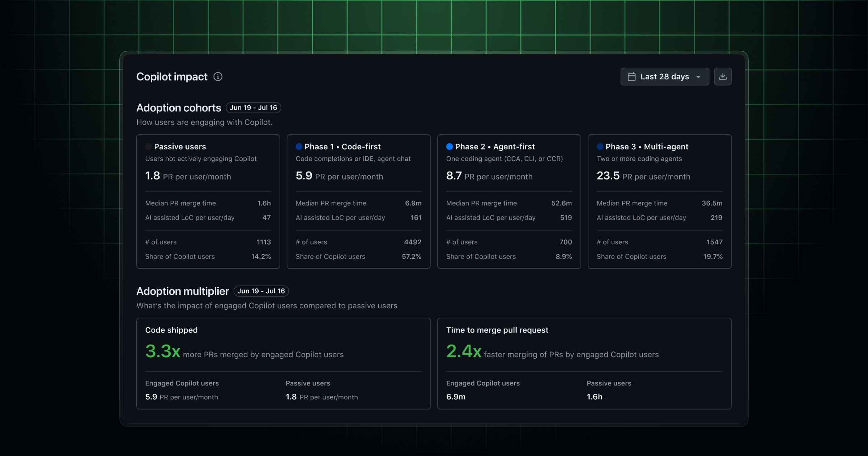Screen dimensions: 868x456
Task: Click the 5.9 PR per user/month value in Phase 1 card
Action: (x=339, y=176)
